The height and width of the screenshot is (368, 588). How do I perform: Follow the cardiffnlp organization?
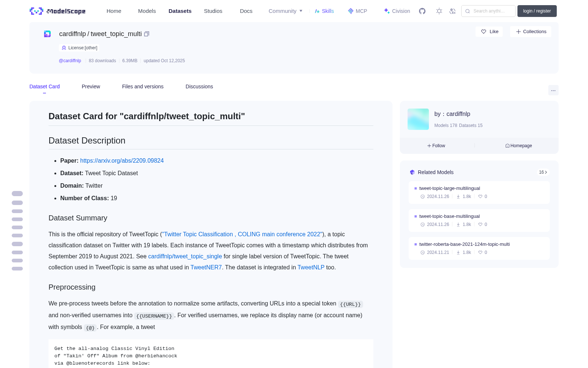pyautogui.click(x=436, y=146)
